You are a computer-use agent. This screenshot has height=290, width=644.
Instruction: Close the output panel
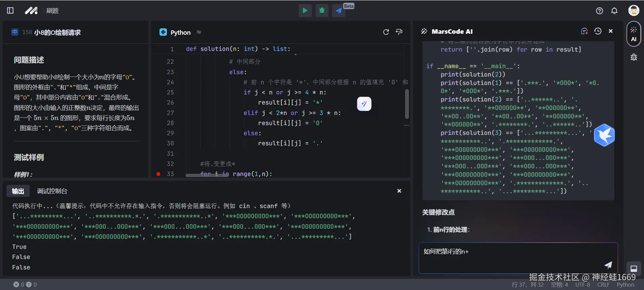[399, 191]
